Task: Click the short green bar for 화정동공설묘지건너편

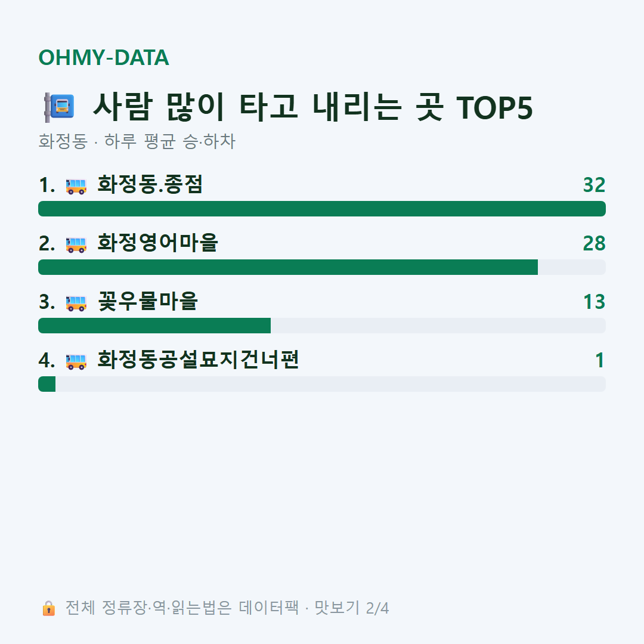Action: pyautogui.click(x=47, y=384)
